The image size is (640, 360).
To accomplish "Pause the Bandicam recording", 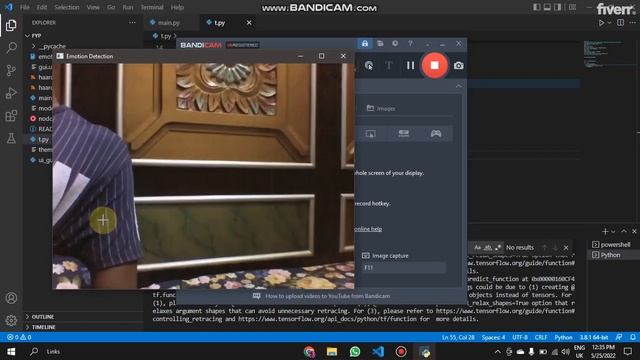I will (x=410, y=65).
